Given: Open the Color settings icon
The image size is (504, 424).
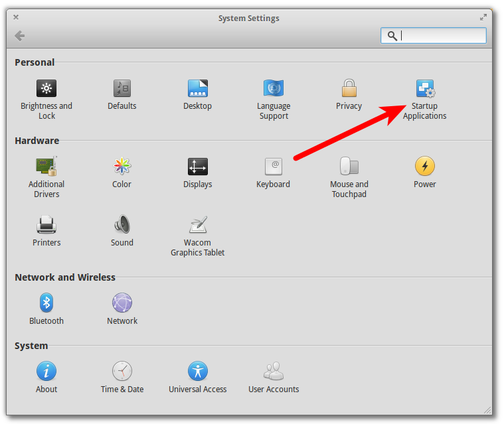Looking at the screenshot, I should [x=122, y=166].
